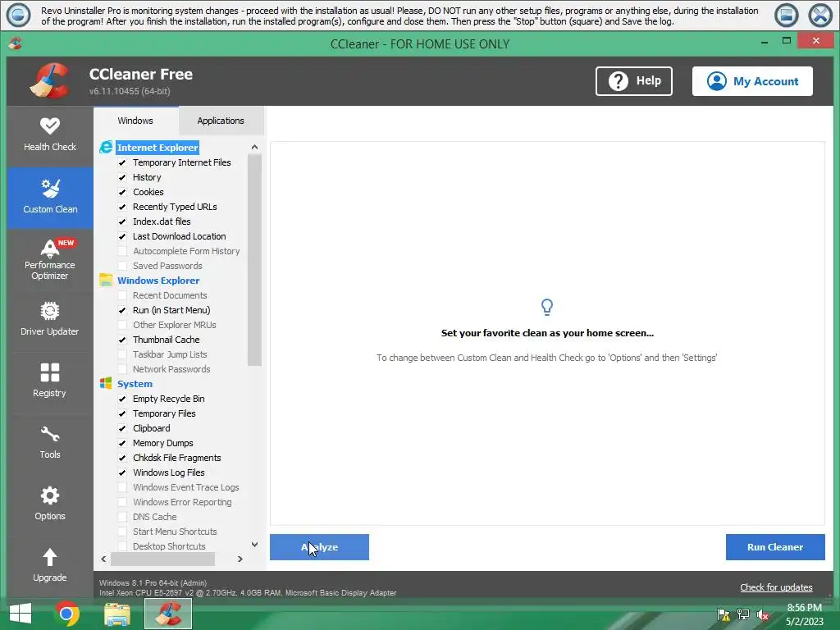Open the Help button

[634, 81]
